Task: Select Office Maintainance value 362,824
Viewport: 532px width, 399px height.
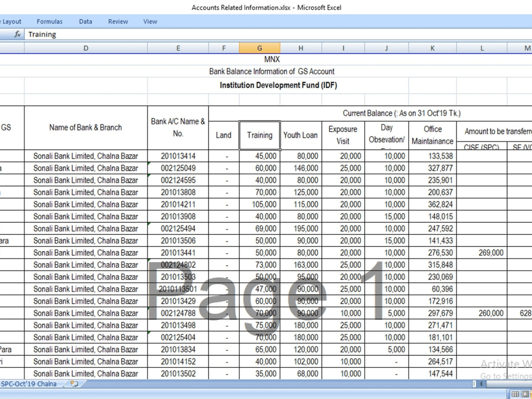Action: 433,205
